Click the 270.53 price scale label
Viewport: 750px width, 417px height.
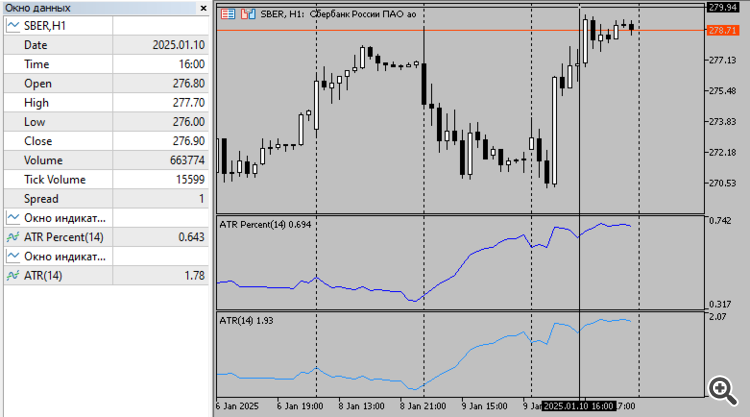coord(723,183)
